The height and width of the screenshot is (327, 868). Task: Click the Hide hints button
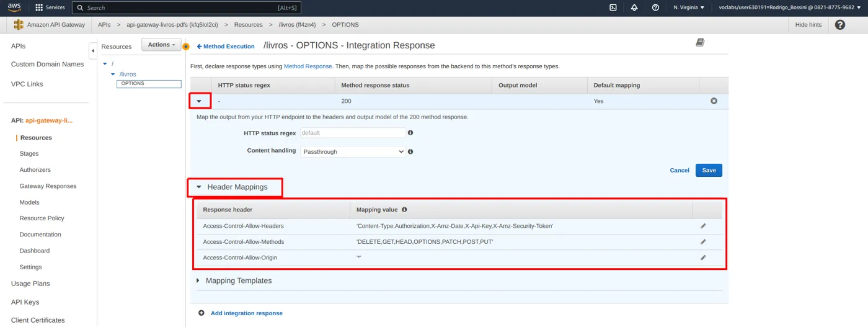808,25
